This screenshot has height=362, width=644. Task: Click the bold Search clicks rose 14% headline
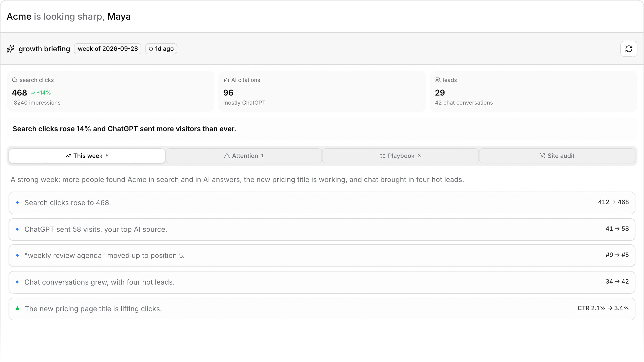[124, 129]
